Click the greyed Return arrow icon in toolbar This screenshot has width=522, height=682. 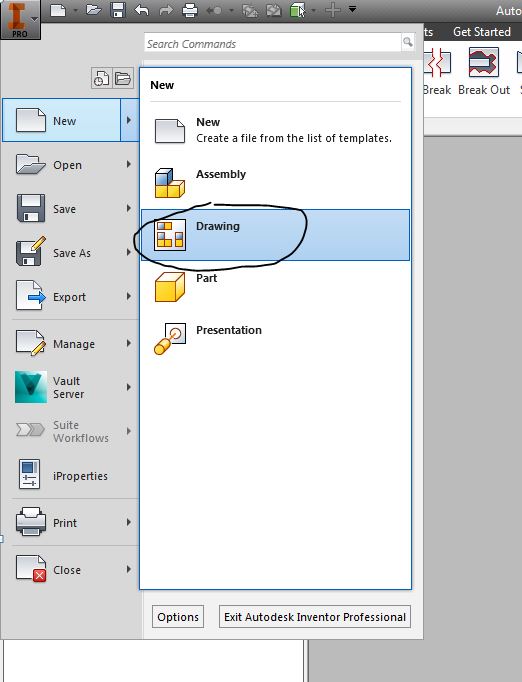(214, 10)
